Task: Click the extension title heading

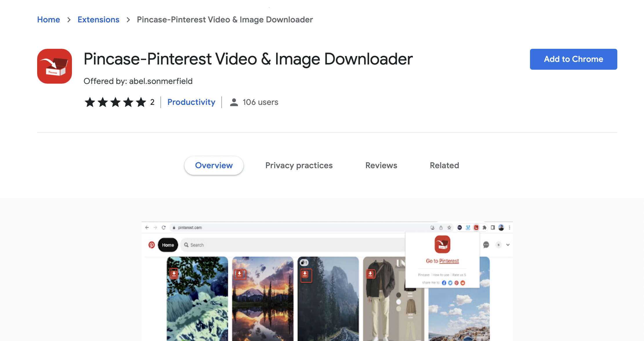Action: [248, 59]
